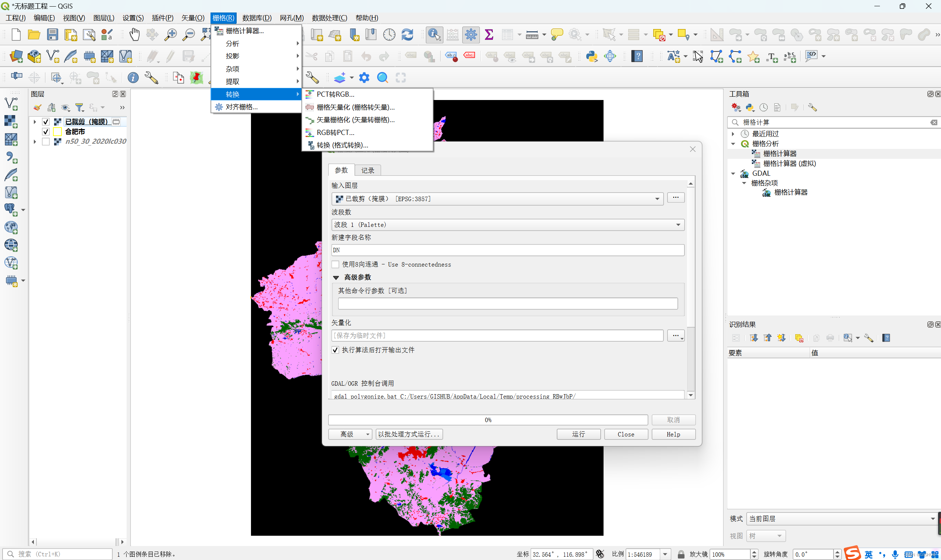Toggle visibility of 合肥市 layer
The width and height of the screenshot is (941, 560).
click(x=46, y=132)
